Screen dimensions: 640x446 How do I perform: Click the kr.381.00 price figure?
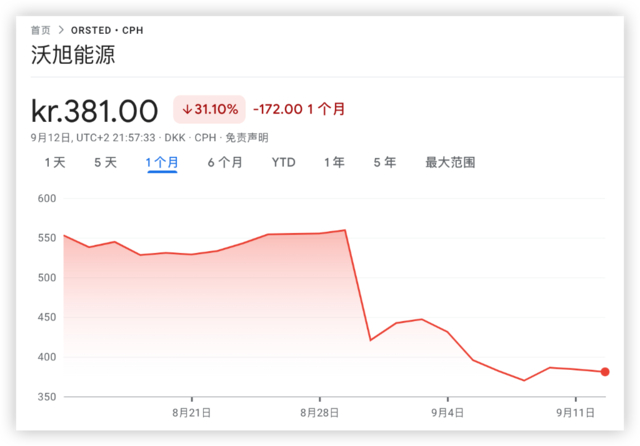point(95,109)
